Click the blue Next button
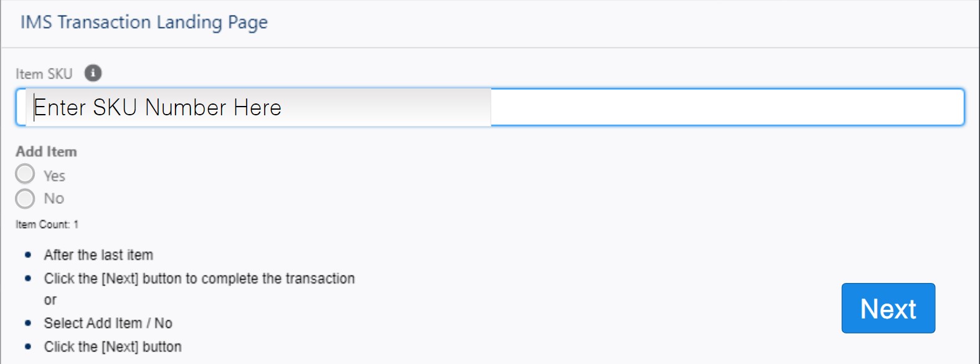 click(x=888, y=308)
